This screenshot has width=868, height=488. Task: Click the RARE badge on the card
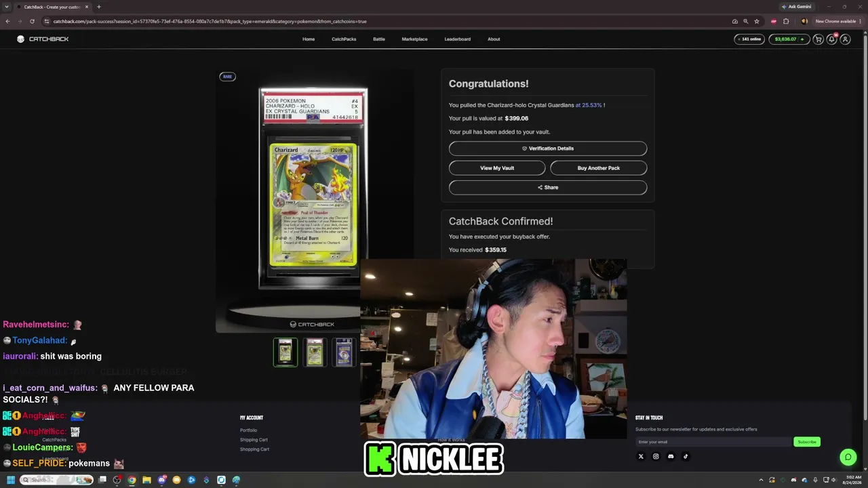point(227,77)
